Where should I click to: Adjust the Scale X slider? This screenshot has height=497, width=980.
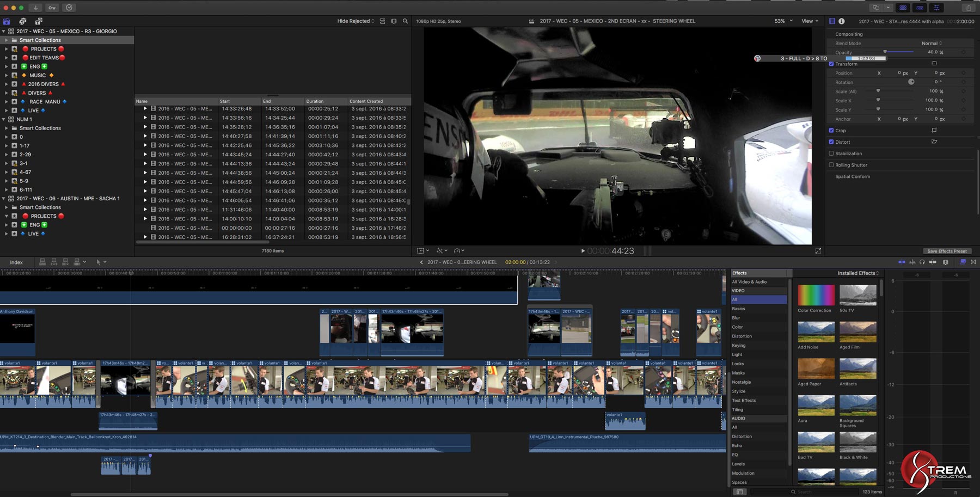coord(878,100)
